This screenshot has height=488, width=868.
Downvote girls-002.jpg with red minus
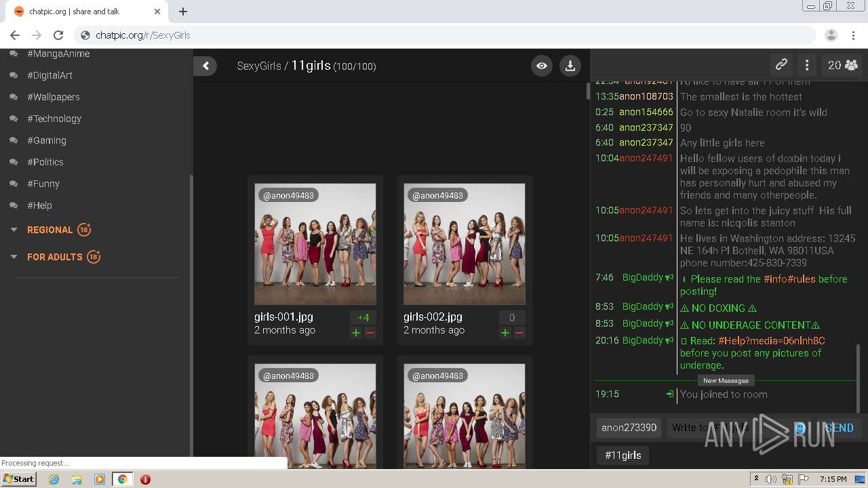point(519,333)
